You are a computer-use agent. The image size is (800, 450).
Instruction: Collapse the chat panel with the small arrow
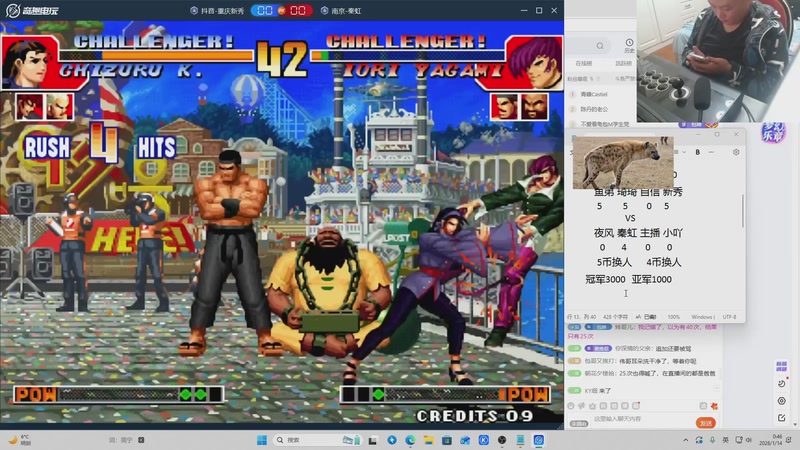716,388
